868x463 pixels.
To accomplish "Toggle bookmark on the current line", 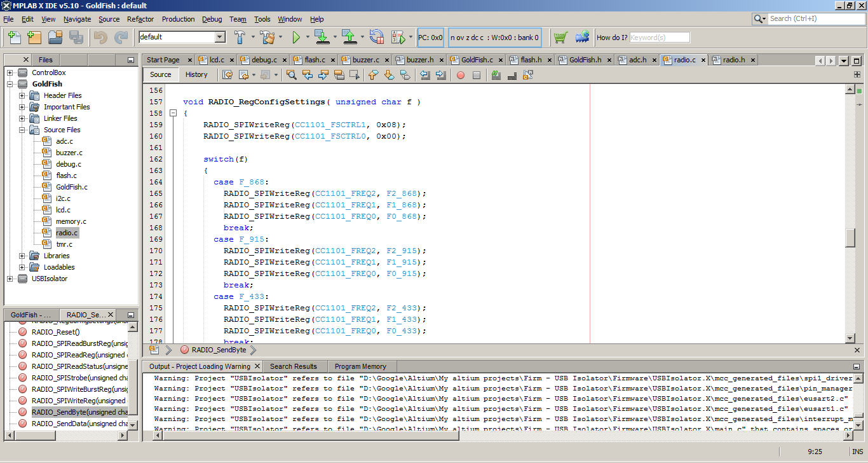I will pos(404,75).
